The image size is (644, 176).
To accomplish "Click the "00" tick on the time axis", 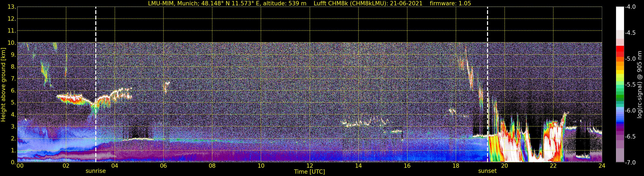I will click(20, 166).
